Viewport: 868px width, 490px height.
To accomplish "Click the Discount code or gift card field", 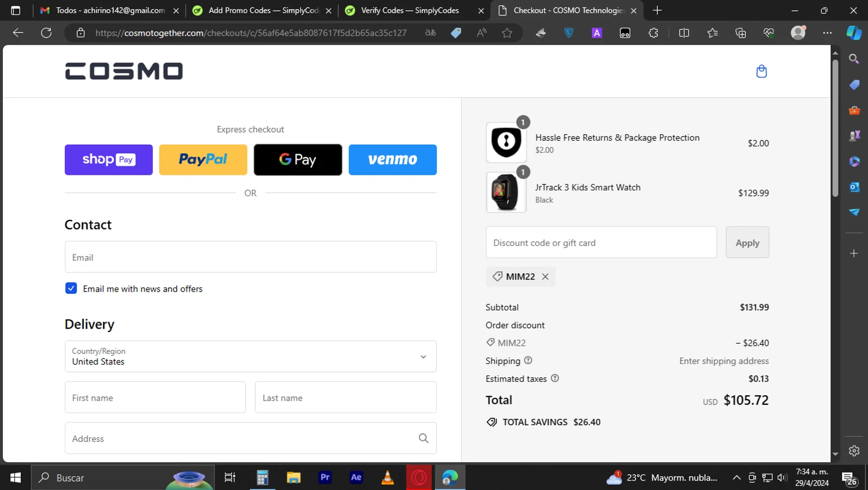I will coord(601,242).
